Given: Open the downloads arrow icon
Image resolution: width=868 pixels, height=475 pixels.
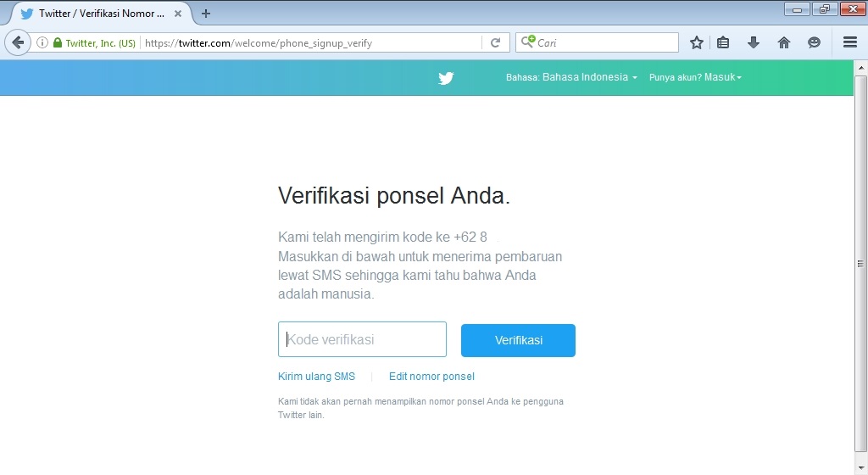Looking at the screenshot, I should (754, 42).
